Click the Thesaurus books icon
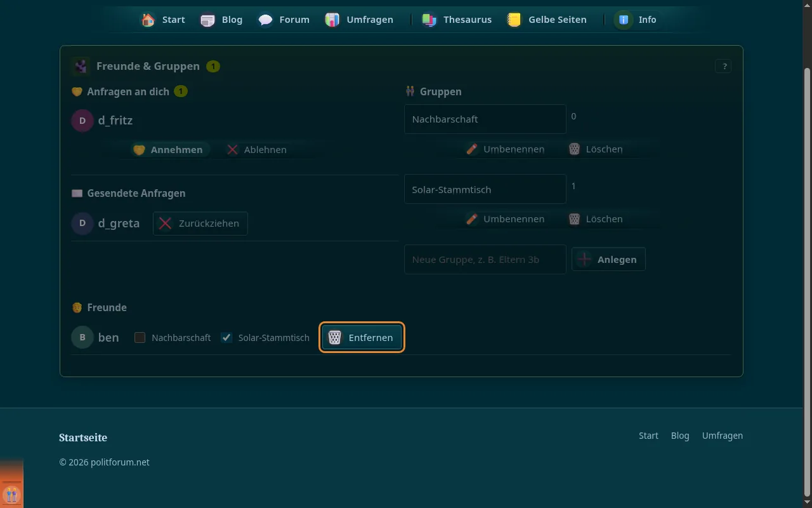The height and width of the screenshot is (508, 812). click(429, 20)
